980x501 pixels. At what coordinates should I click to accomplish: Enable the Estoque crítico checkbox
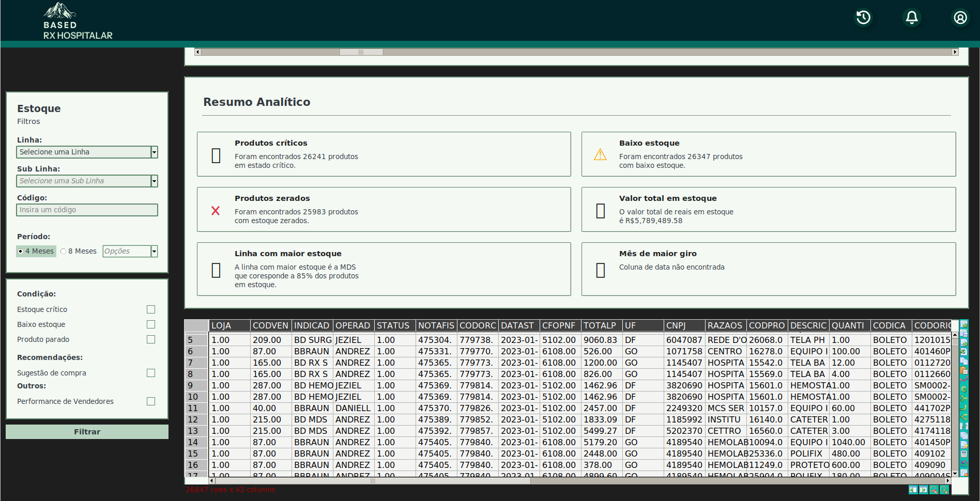tap(151, 309)
